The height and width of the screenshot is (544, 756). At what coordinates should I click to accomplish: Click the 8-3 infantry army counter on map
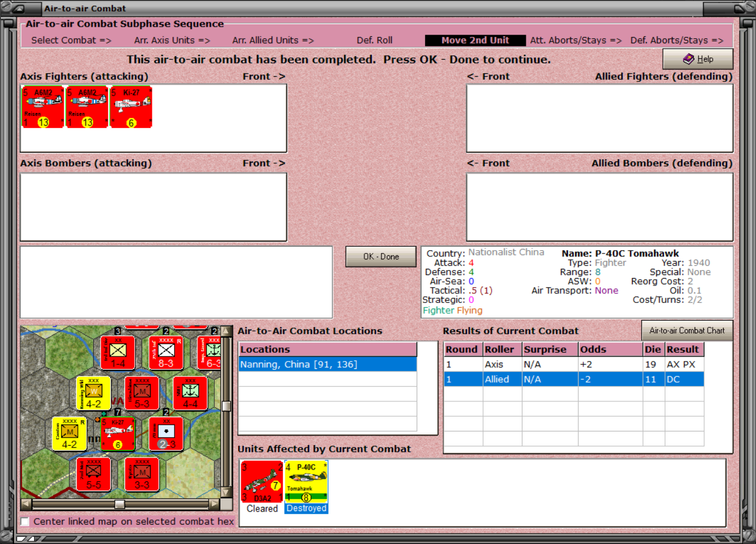166,353
